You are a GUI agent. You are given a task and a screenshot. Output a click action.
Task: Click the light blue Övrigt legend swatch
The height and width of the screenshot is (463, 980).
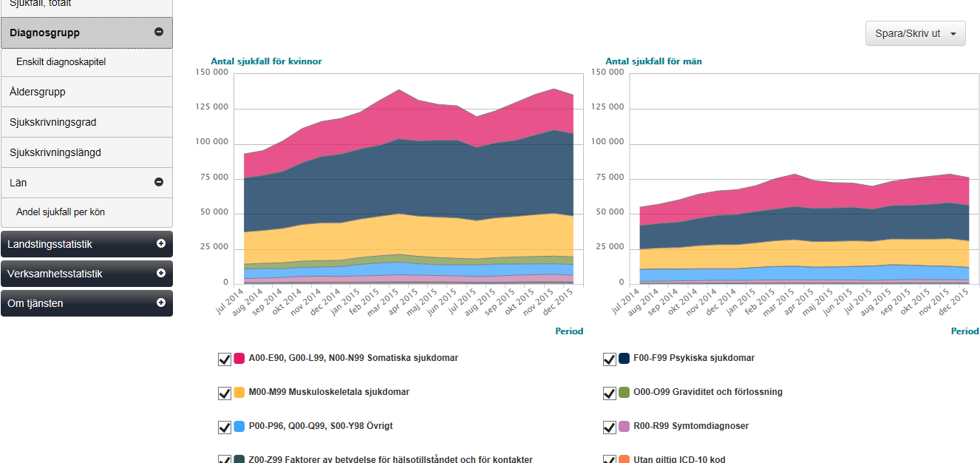click(x=239, y=426)
